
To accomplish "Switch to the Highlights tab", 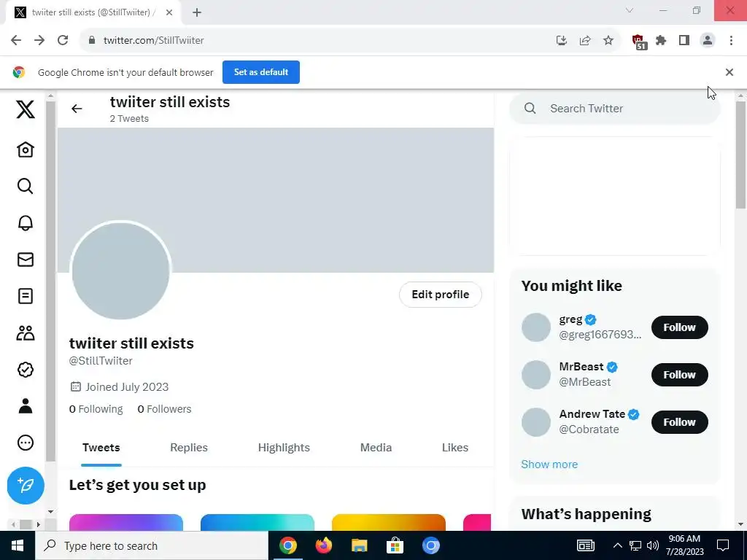I will (x=284, y=448).
